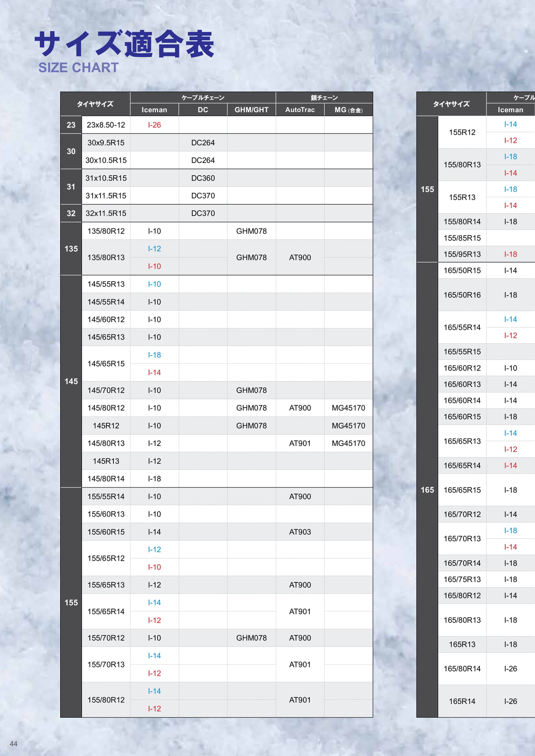Click the 165 group label in right table
This screenshot has width=535, height=756.
click(427, 490)
